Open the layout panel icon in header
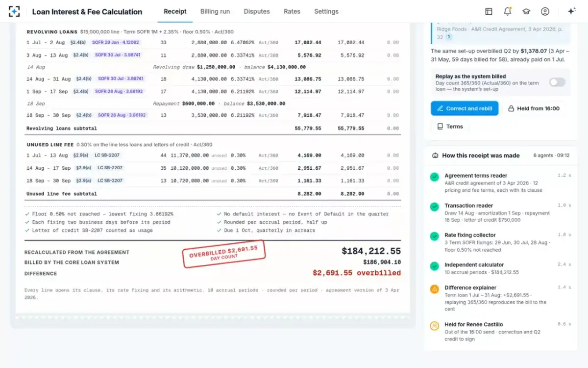588x368 pixels. [489, 11]
